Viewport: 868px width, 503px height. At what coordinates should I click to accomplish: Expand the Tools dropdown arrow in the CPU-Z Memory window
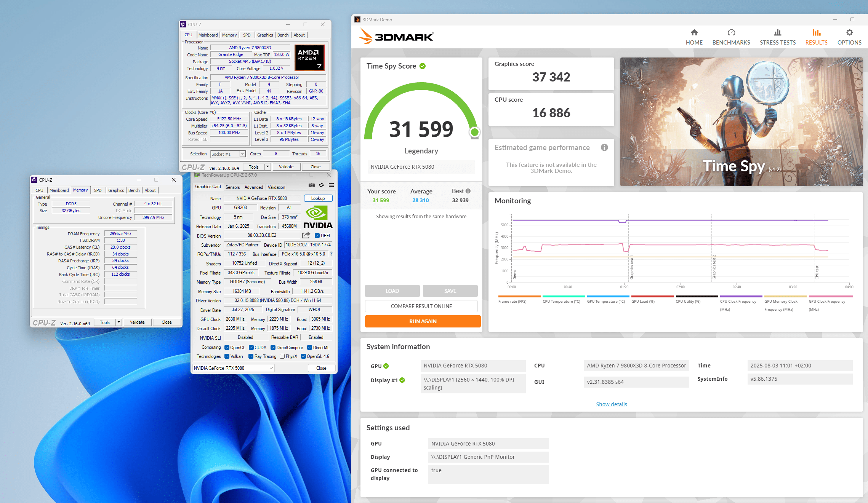pos(119,322)
